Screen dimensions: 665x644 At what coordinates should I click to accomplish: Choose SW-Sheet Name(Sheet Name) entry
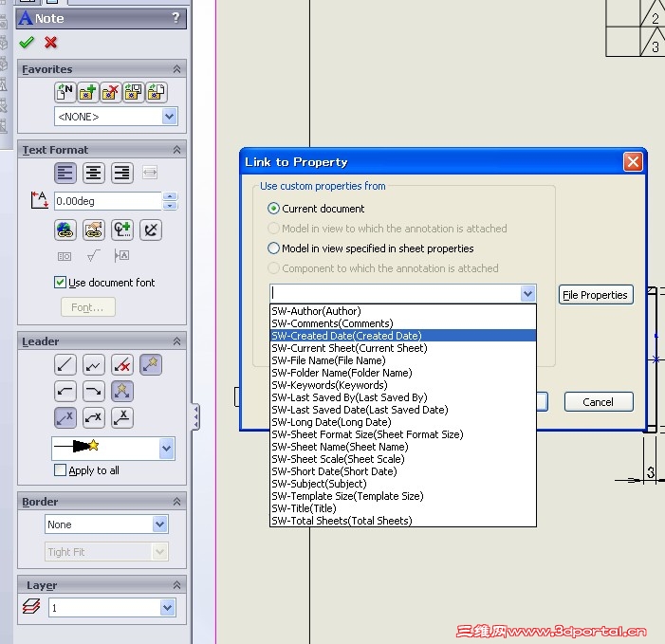pos(403,447)
